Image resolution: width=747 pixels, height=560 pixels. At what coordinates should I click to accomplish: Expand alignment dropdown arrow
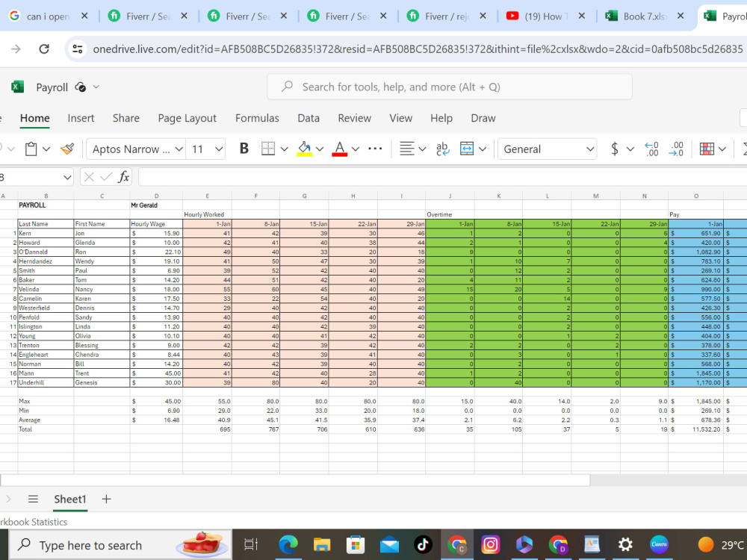pos(422,149)
